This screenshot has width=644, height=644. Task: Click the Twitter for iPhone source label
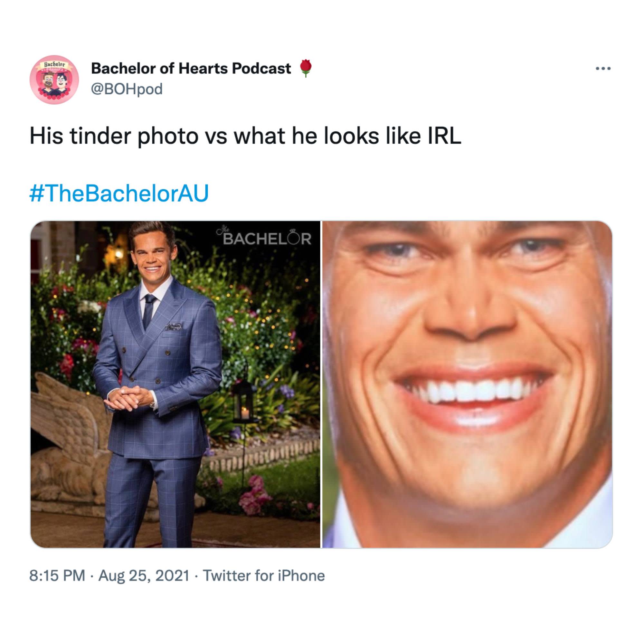coord(264,576)
